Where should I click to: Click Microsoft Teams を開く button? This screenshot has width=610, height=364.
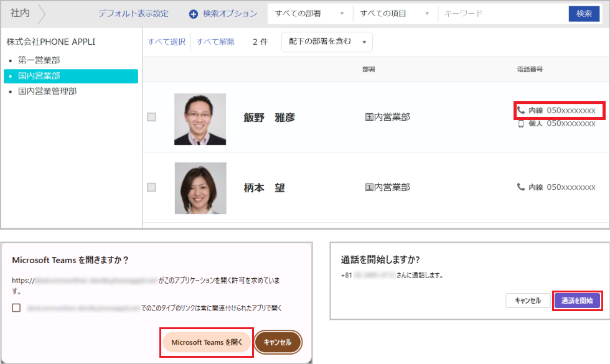[207, 342]
